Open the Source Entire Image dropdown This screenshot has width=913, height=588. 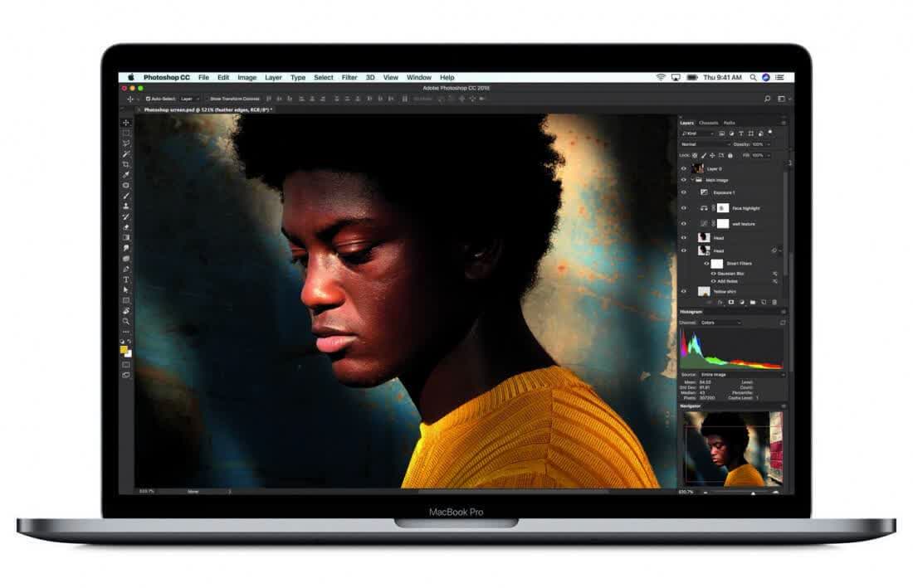[742, 375]
